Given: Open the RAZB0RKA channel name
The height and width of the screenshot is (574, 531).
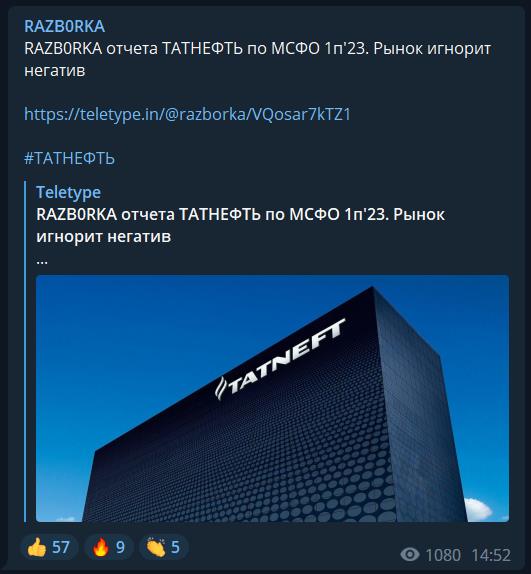Looking at the screenshot, I should (64, 26).
